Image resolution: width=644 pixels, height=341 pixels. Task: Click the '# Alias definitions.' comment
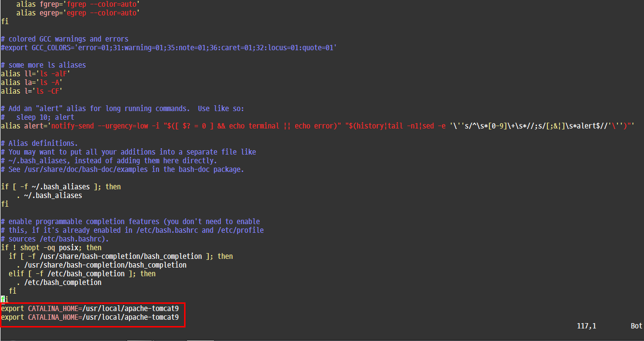tap(40, 143)
